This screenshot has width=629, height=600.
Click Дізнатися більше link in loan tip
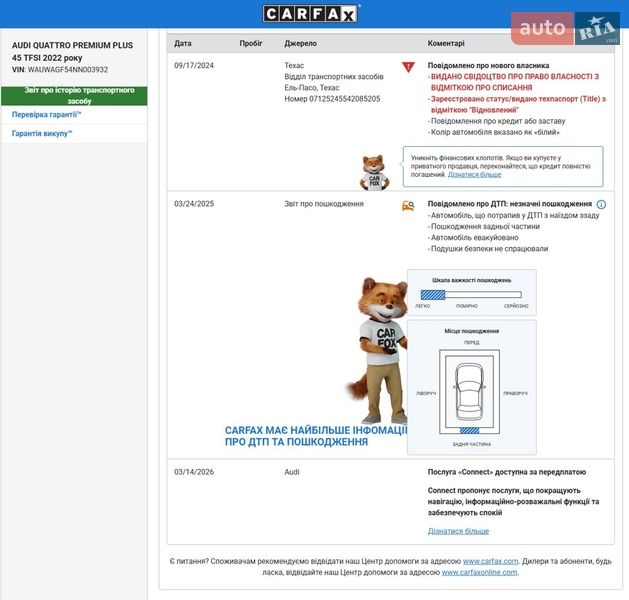474,174
